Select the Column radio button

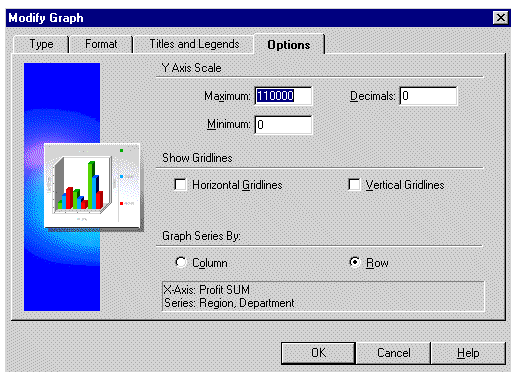pos(181,262)
